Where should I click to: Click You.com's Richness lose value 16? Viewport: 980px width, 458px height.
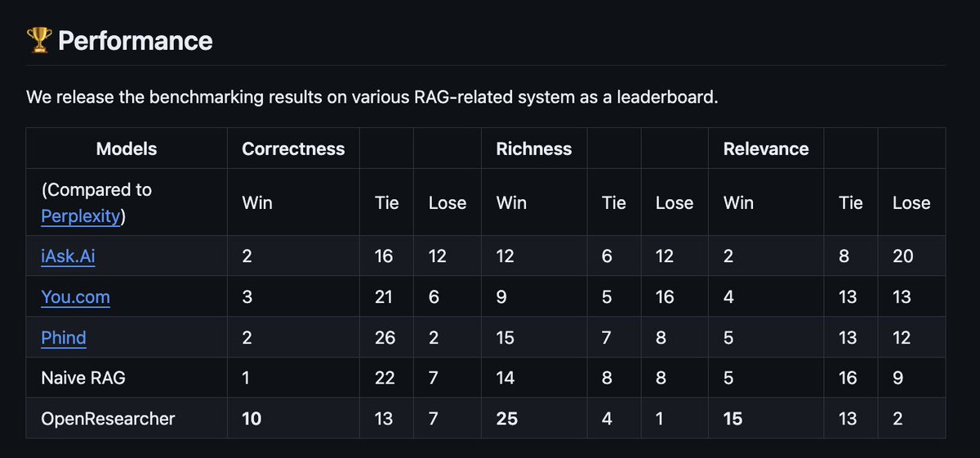[x=665, y=297]
